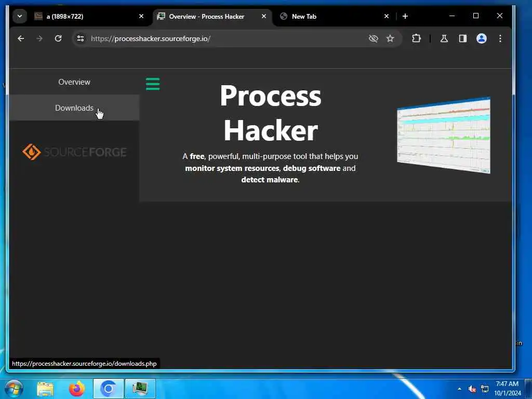
Task: Open the Process Hacker taskbar icon
Action: point(140,389)
